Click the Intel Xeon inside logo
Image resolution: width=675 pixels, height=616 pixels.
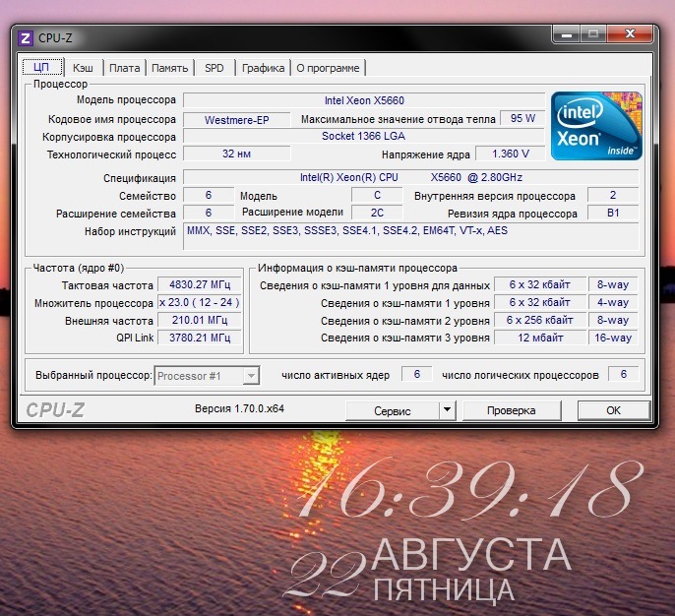[x=596, y=126]
